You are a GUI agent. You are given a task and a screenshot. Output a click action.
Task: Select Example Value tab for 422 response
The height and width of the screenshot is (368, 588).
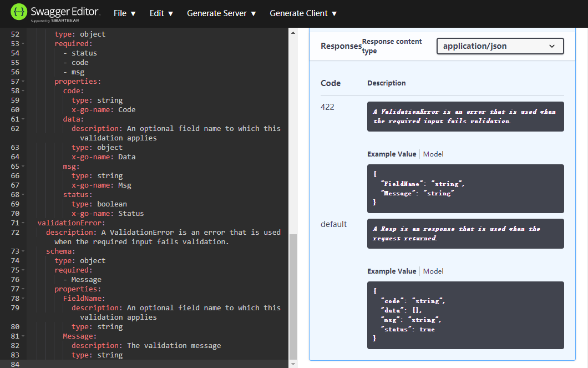pyautogui.click(x=392, y=154)
